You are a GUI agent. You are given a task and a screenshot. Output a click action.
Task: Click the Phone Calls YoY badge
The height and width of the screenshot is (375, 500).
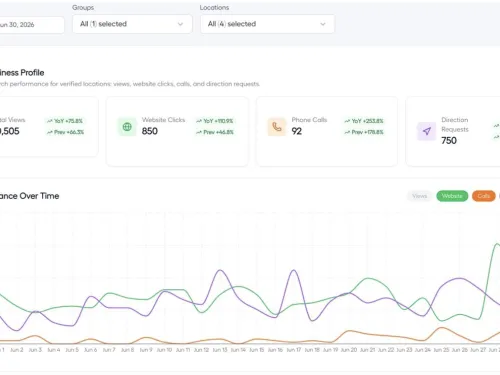tap(364, 121)
